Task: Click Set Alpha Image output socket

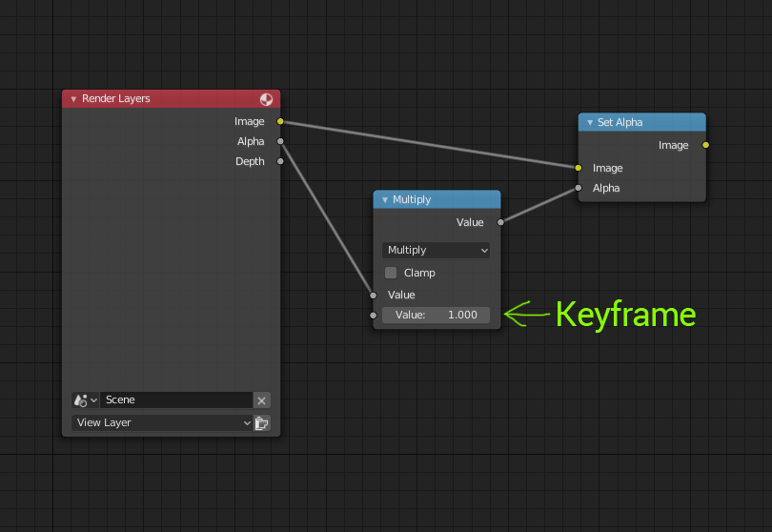Action: pyautogui.click(x=705, y=145)
